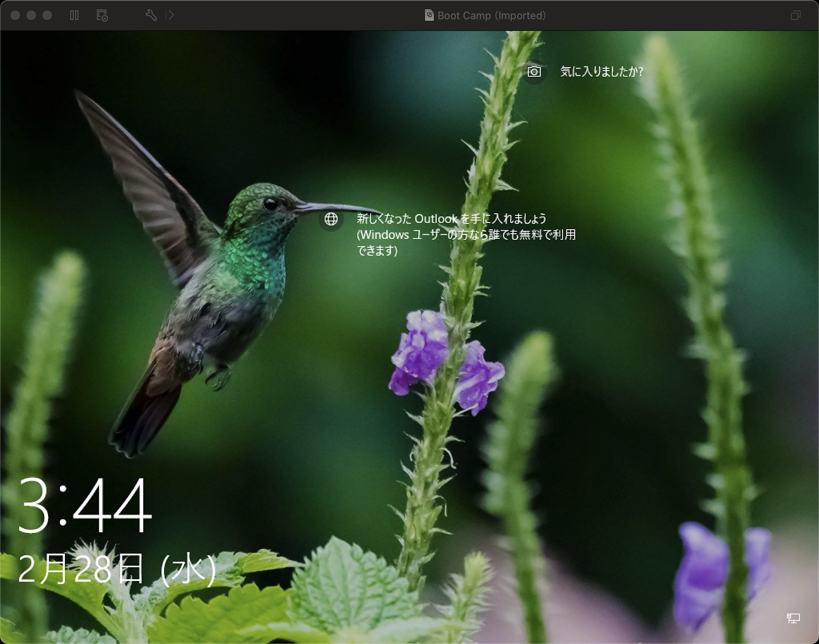Click the camera icon for spotlight image

coord(534,72)
